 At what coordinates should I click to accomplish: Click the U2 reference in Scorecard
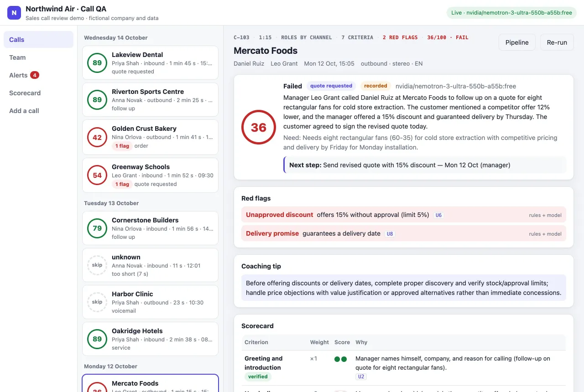pyautogui.click(x=361, y=377)
